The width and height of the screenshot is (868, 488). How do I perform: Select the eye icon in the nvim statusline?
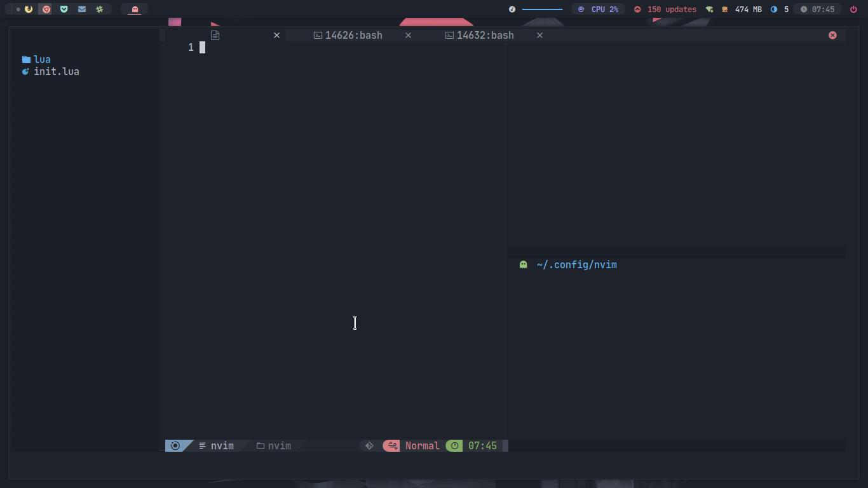point(175,445)
